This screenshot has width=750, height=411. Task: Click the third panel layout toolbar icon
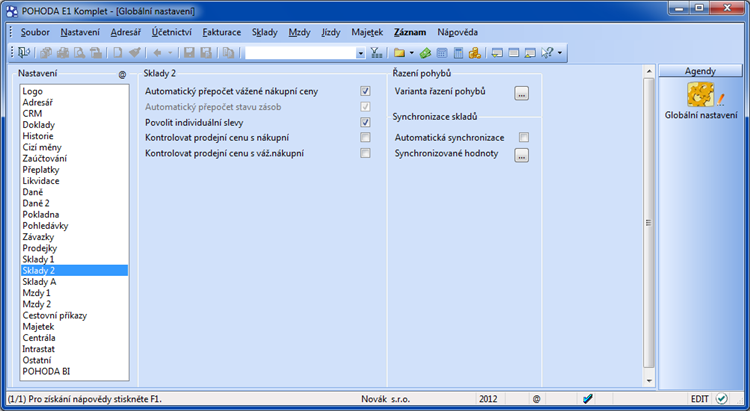(x=530, y=53)
